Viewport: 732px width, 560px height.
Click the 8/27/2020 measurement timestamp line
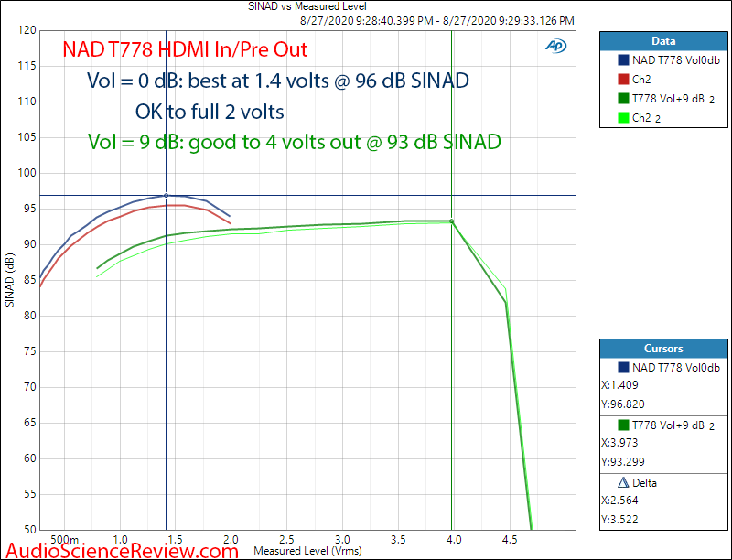point(437,20)
